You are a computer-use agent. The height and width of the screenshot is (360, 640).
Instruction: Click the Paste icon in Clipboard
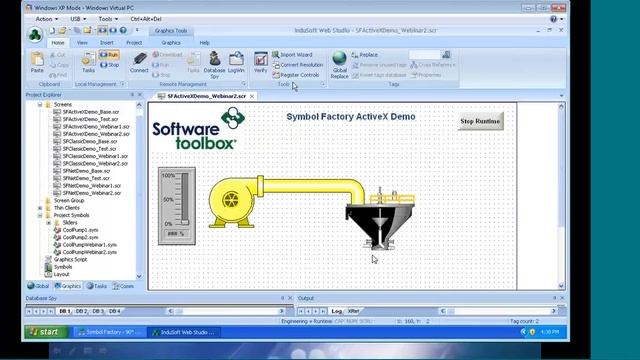37,62
